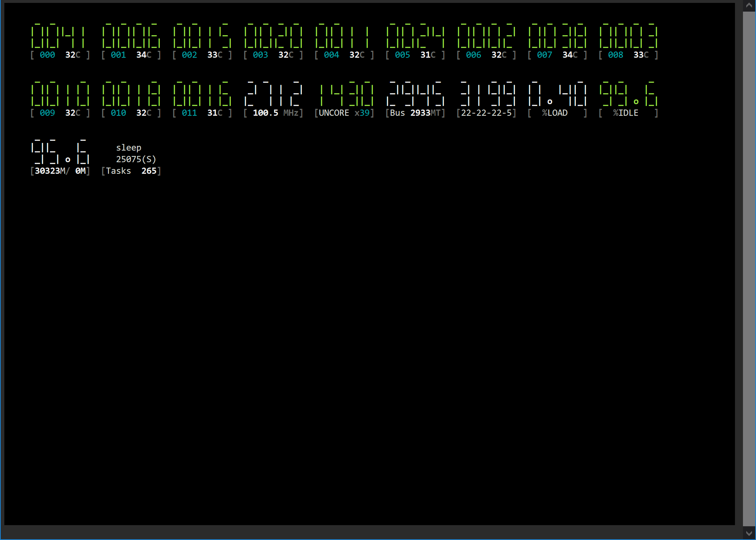
Task: Click the 25075(S) process ID text
Action: [x=136, y=159]
